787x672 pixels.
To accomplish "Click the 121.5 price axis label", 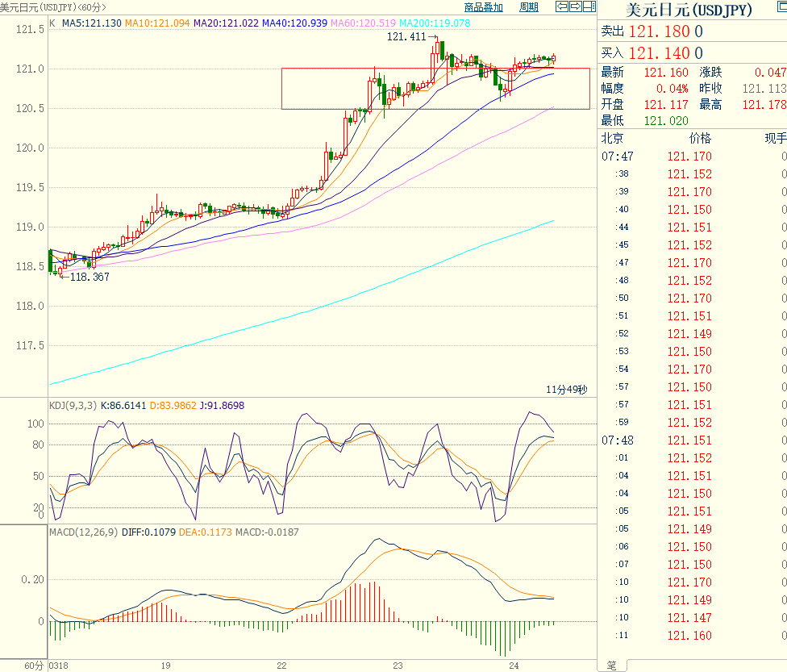I will tap(30, 29).
